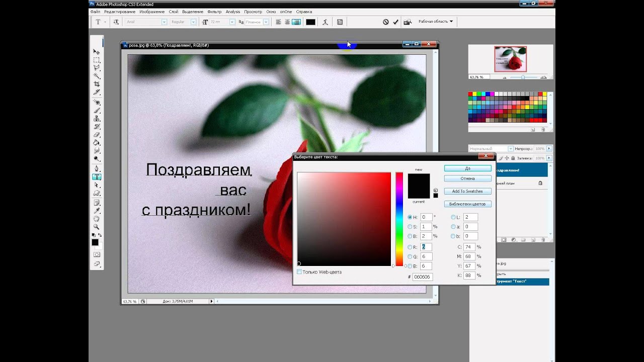This screenshot has height=362, width=644.
Task: Cancel current text edits with the circle-slash icon
Action: click(x=386, y=22)
